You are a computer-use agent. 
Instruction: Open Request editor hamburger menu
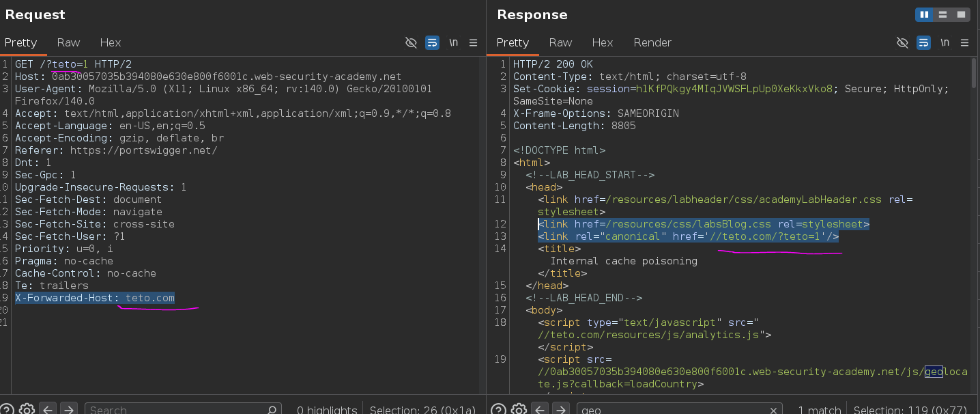pos(473,42)
